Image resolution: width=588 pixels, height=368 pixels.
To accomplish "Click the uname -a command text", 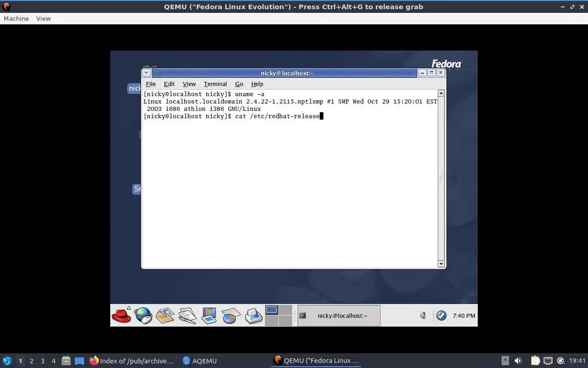I will pyautogui.click(x=250, y=94).
